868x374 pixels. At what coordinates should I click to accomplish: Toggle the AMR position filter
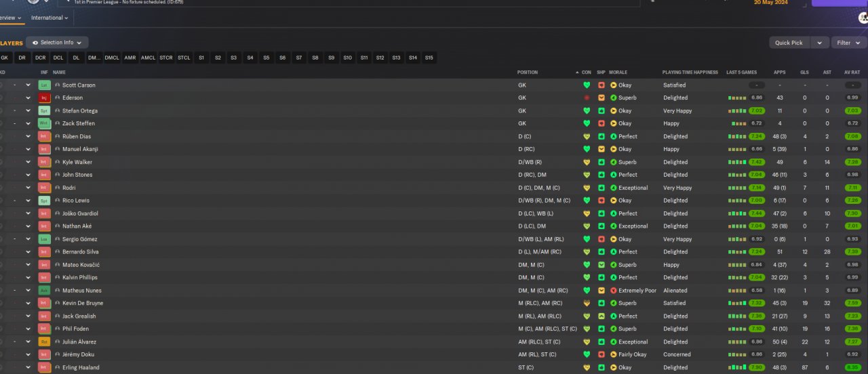tap(130, 58)
